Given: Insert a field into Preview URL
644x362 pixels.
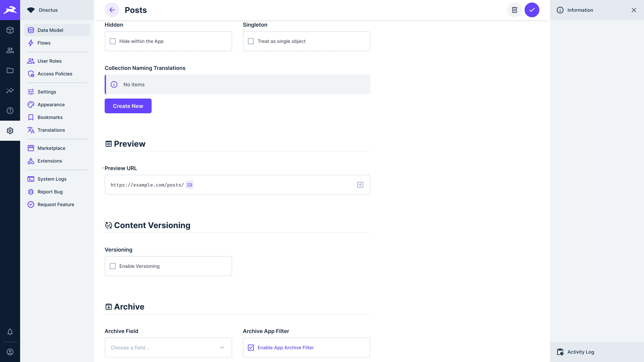Looking at the screenshot, I should (x=360, y=185).
